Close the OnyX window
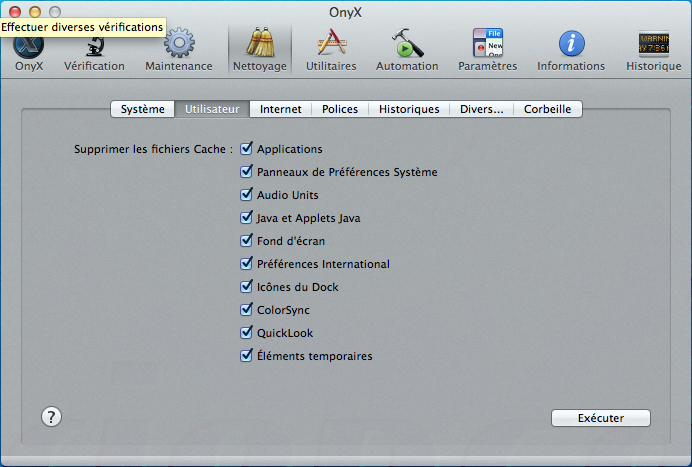This screenshot has height=467, width=692. pyautogui.click(x=15, y=12)
